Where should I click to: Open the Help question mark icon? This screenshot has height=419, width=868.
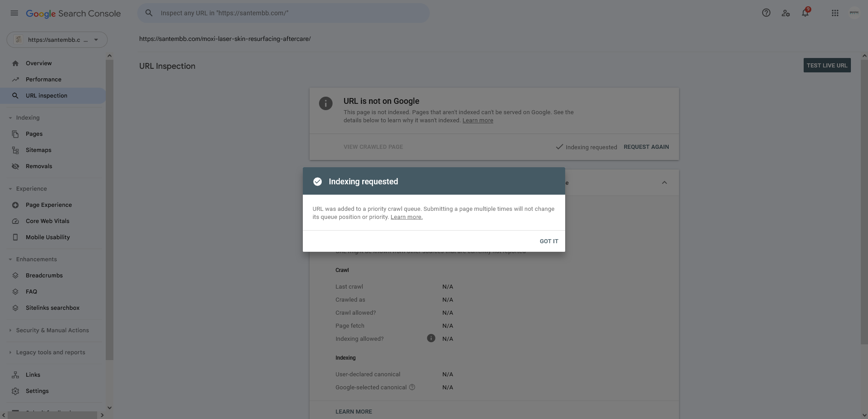766,13
